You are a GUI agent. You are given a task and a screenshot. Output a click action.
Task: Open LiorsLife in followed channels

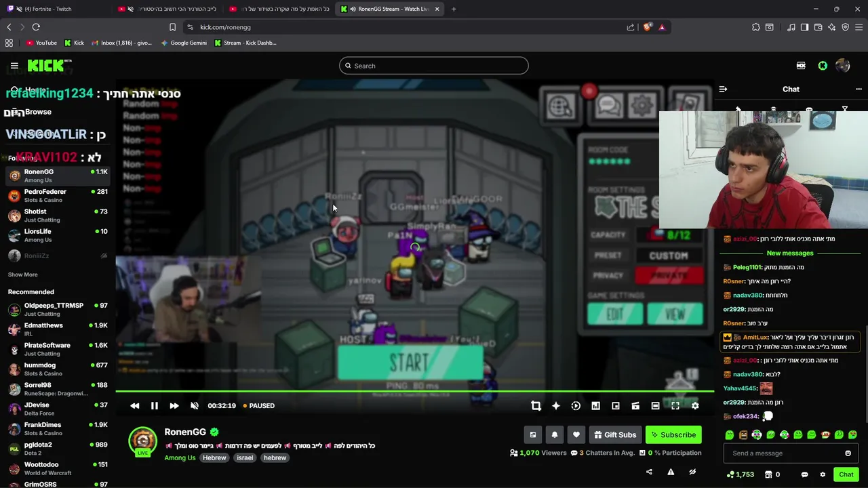(x=58, y=235)
